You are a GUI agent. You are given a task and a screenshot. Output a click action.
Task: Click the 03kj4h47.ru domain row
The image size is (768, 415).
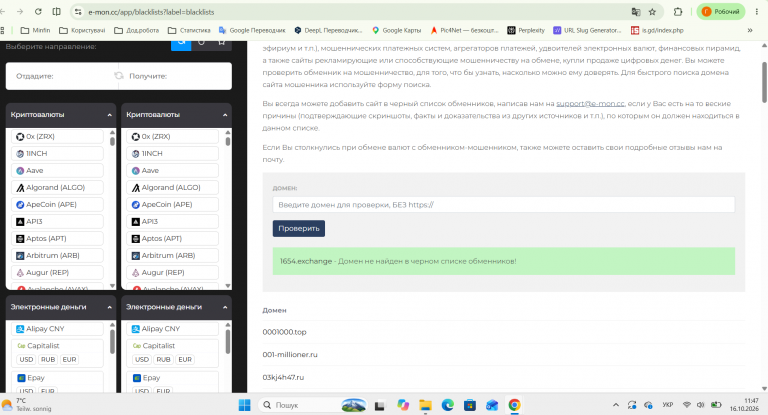pos(504,377)
